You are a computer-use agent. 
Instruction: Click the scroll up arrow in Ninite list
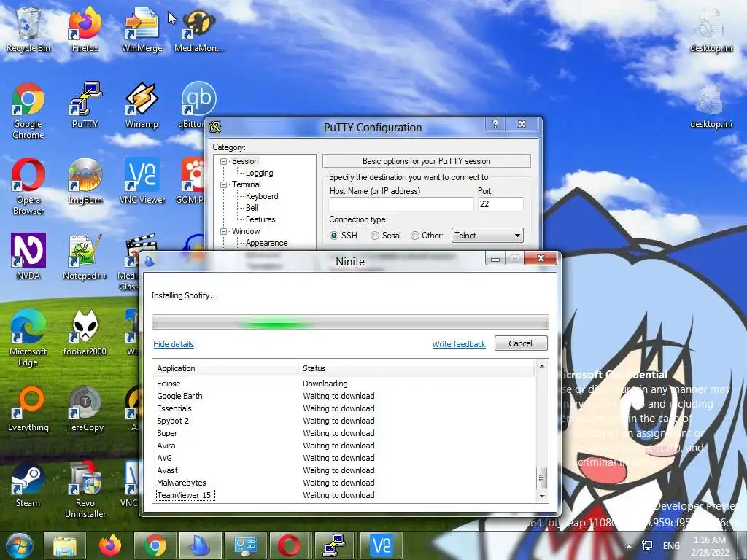click(542, 366)
